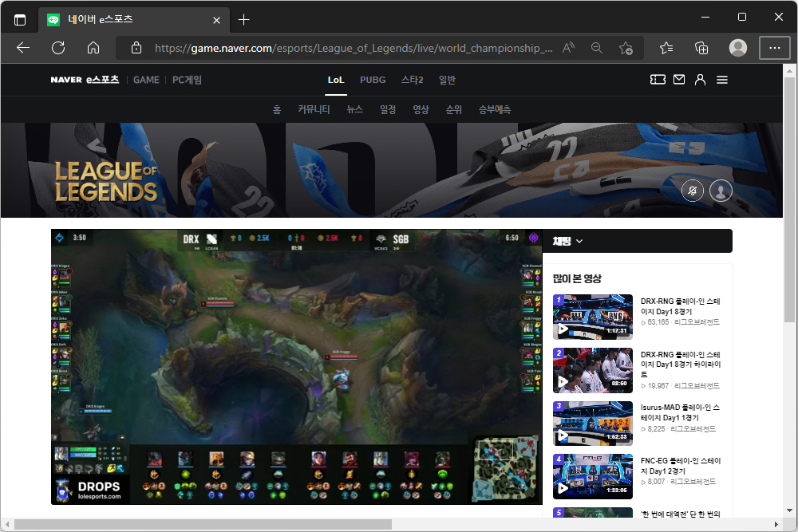Click the profile circle on League banner
Image resolution: width=798 pixels, height=532 pixels.
[721, 191]
